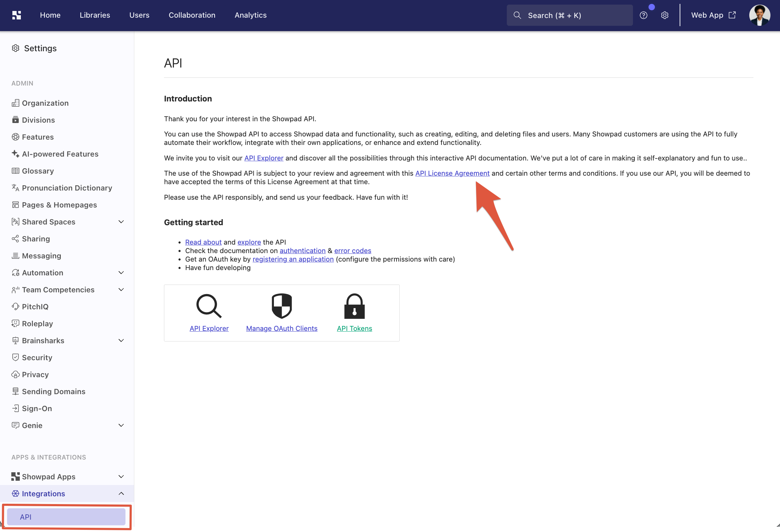Open the API License Agreement link
780x532 pixels.
pos(452,173)
